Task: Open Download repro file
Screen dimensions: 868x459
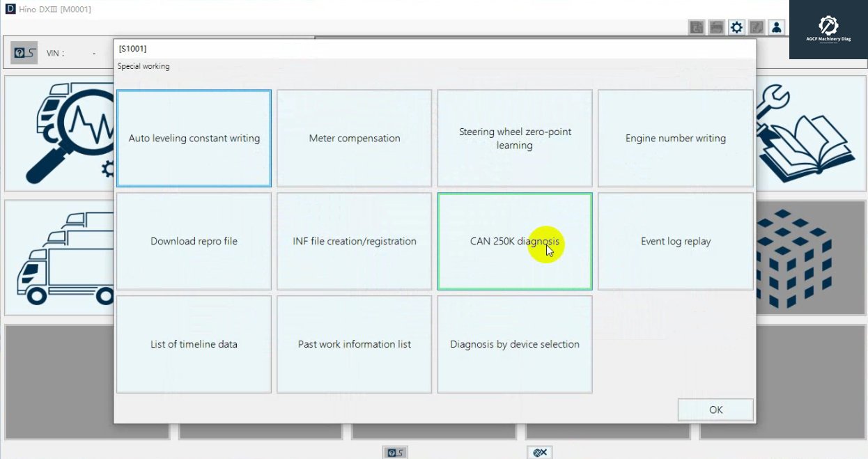Action: coord(194,242)
